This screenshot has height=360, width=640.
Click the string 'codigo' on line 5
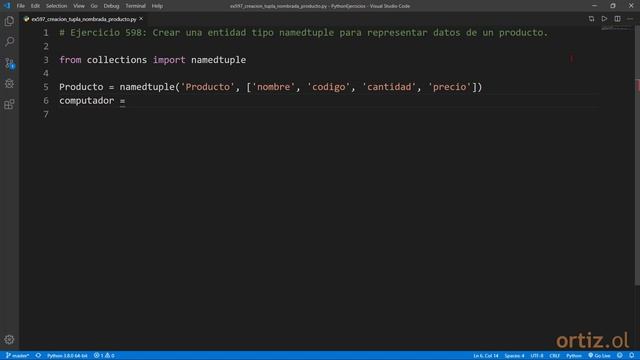click(329, 87)
